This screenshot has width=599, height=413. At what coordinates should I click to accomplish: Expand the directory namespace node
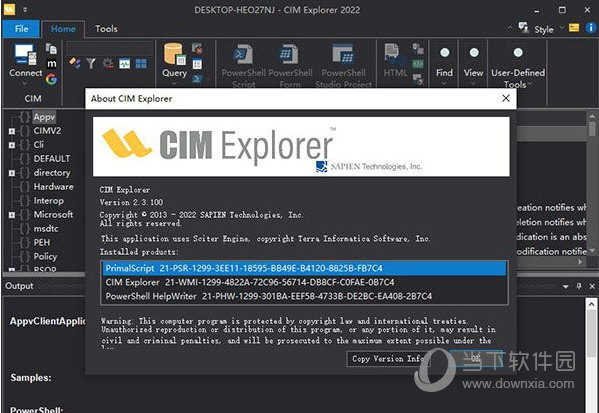(12, 173)
